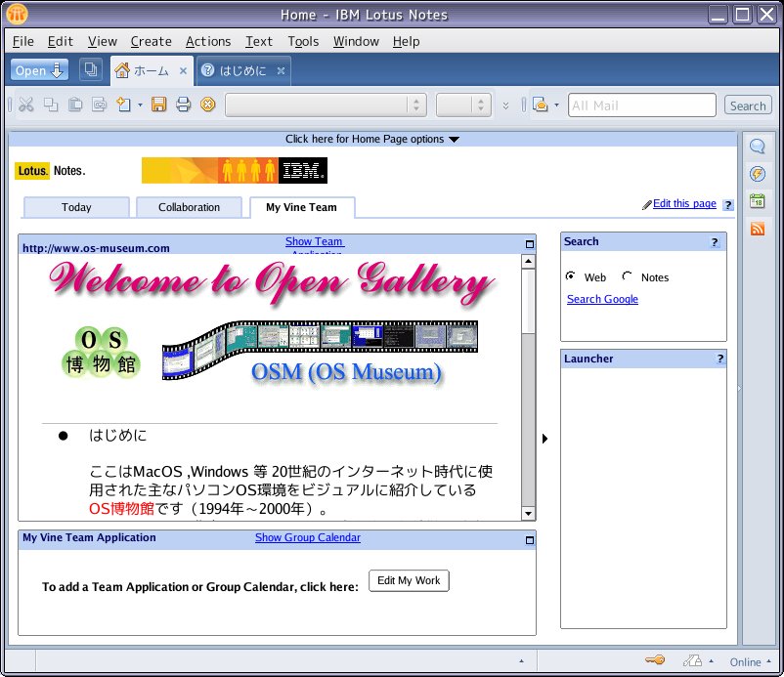Click the Open button dropdown
This screenshot has height=677, width=784.
point(39,70)
